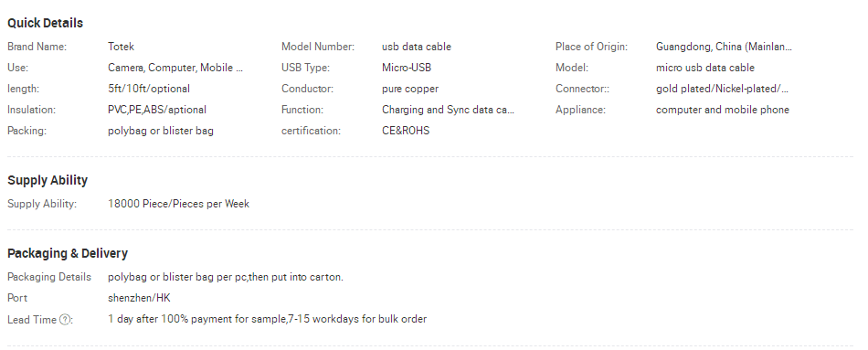Click the PVC,PE,ABS insulation value

156,110
